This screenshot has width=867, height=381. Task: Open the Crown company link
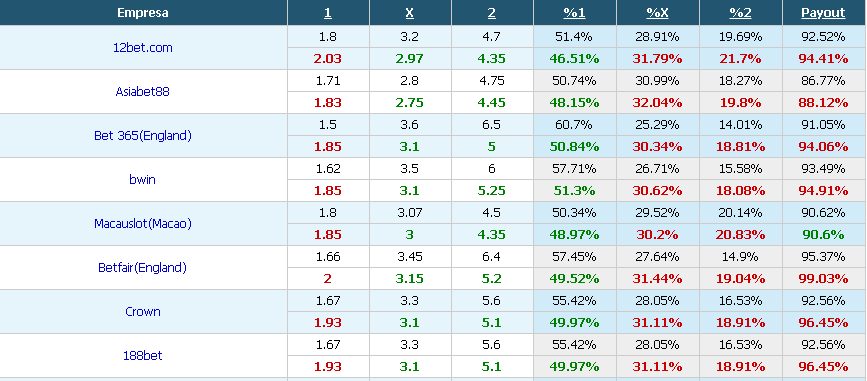[143, 312]
